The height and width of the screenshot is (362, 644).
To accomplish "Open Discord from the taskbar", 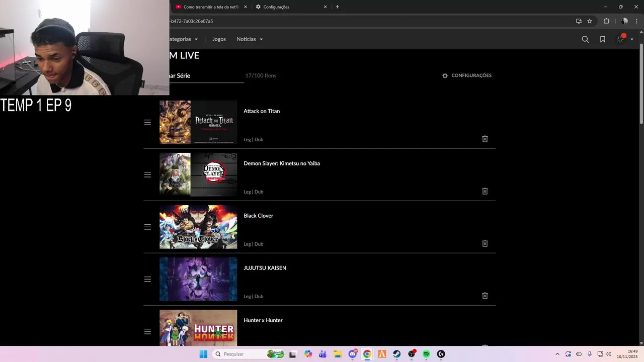I will [x=353, y=354].
